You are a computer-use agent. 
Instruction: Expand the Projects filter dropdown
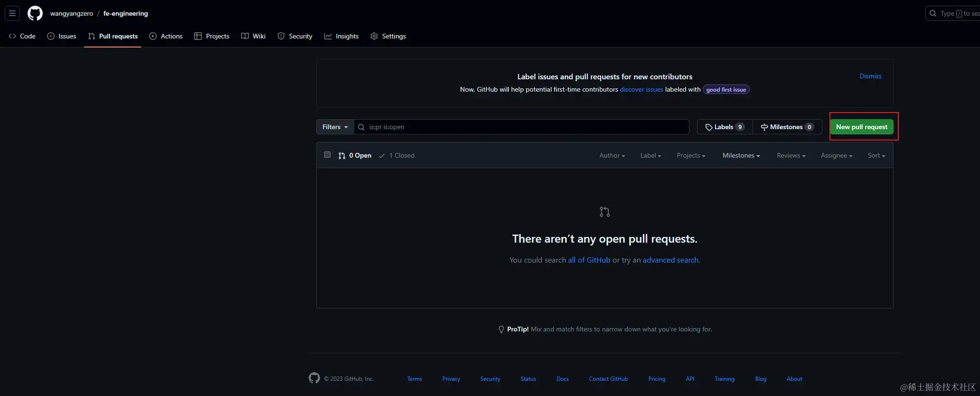pyautogui.click(x=691, y=155)
